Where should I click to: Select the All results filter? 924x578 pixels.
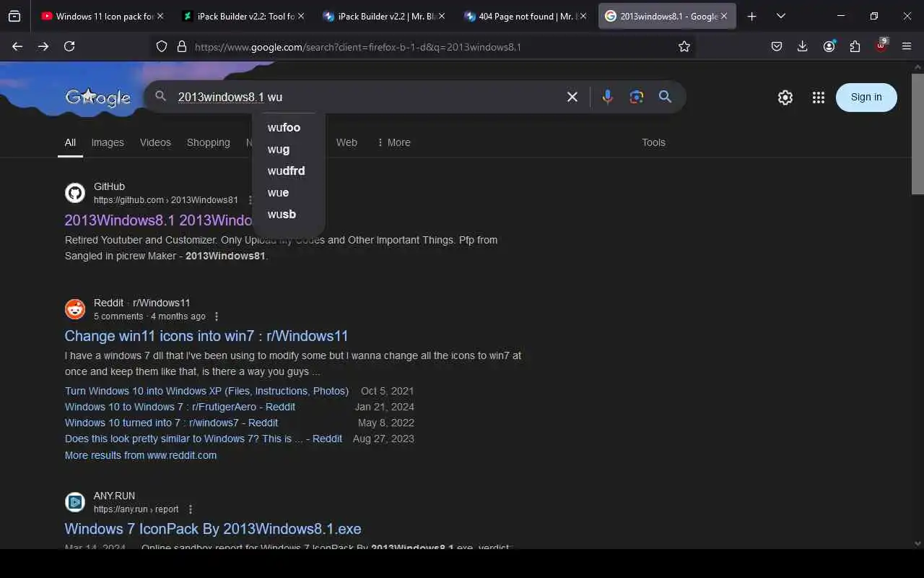pyautogui.click(x=70, y=142)
